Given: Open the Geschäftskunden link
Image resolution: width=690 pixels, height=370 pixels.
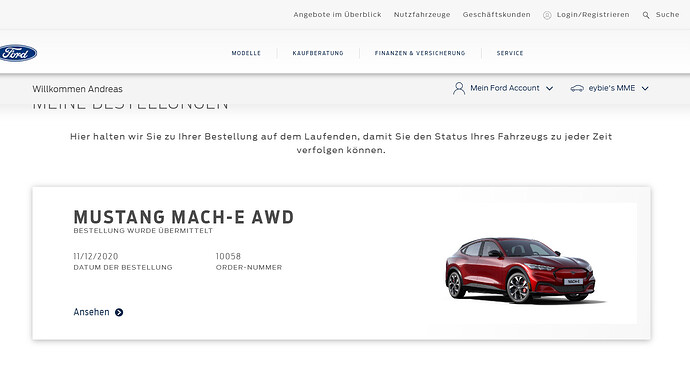Looking at the screenshot, I should tap(496, 15).
